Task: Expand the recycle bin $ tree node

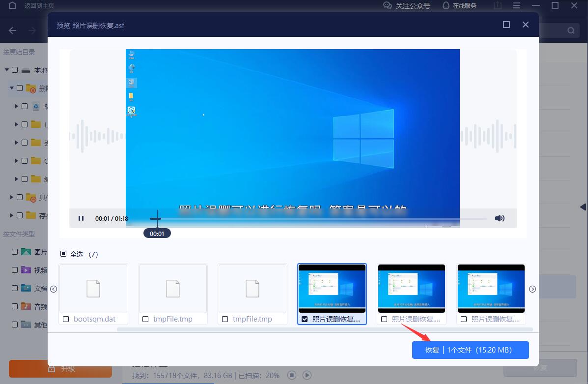Action: click(17, 106)
